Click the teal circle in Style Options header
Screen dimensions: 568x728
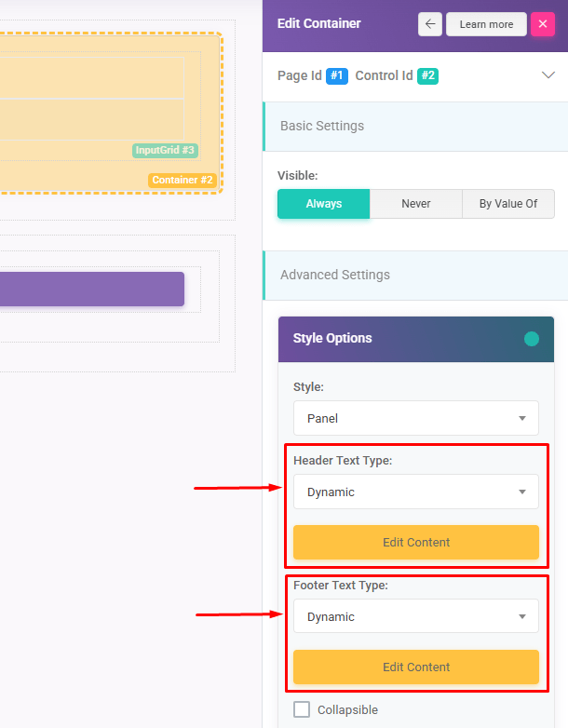[532, 339]
